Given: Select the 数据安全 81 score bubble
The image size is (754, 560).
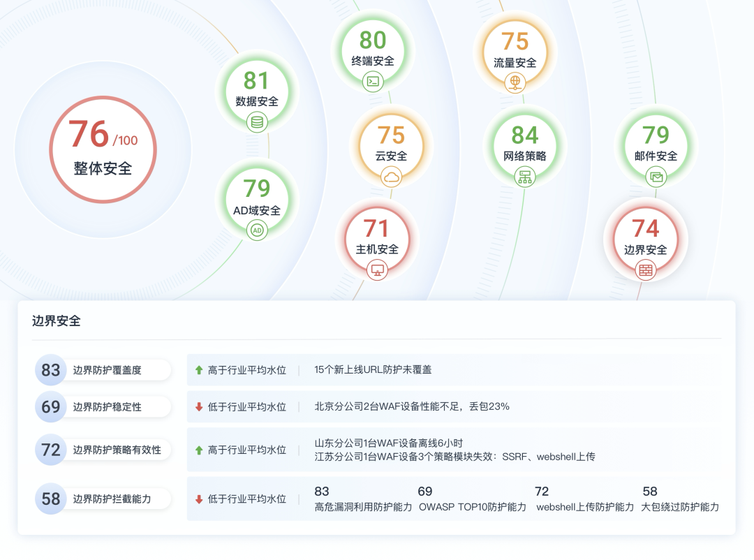Looking at the screenshot, I should 257,91.
